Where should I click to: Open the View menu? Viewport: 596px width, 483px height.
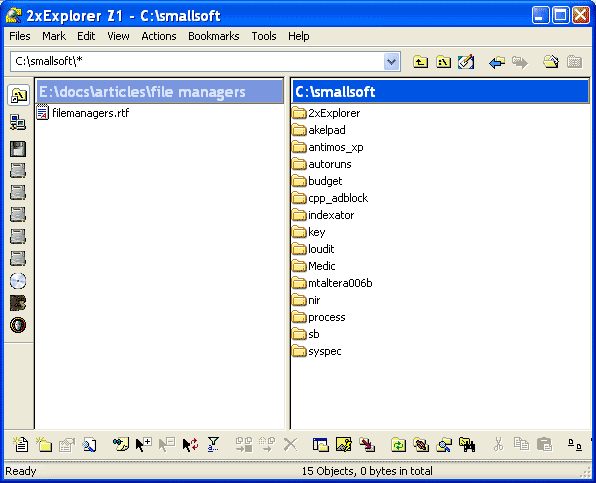click(118, 36)
